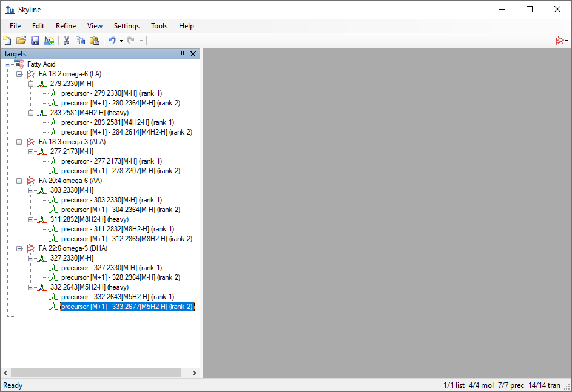Click the Redo arrow icon

[130, 41]
